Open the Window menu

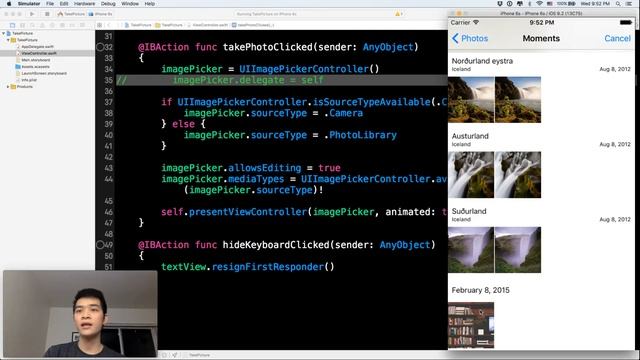130,4
